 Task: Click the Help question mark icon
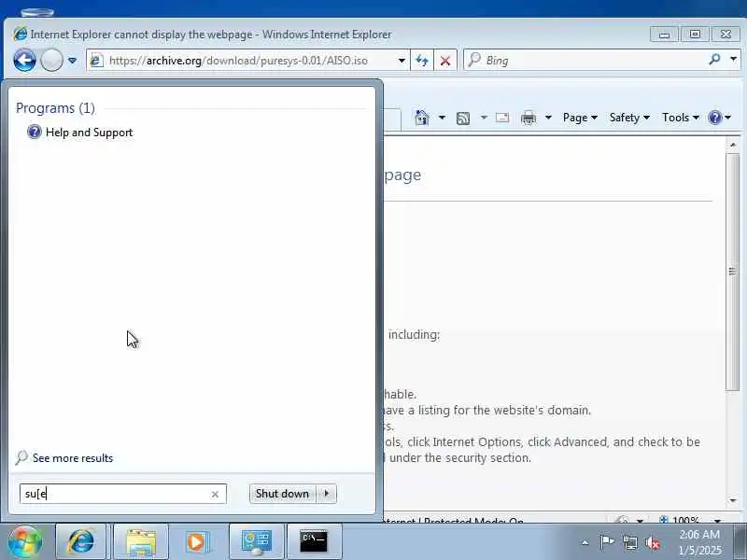[x=715, y=118]
